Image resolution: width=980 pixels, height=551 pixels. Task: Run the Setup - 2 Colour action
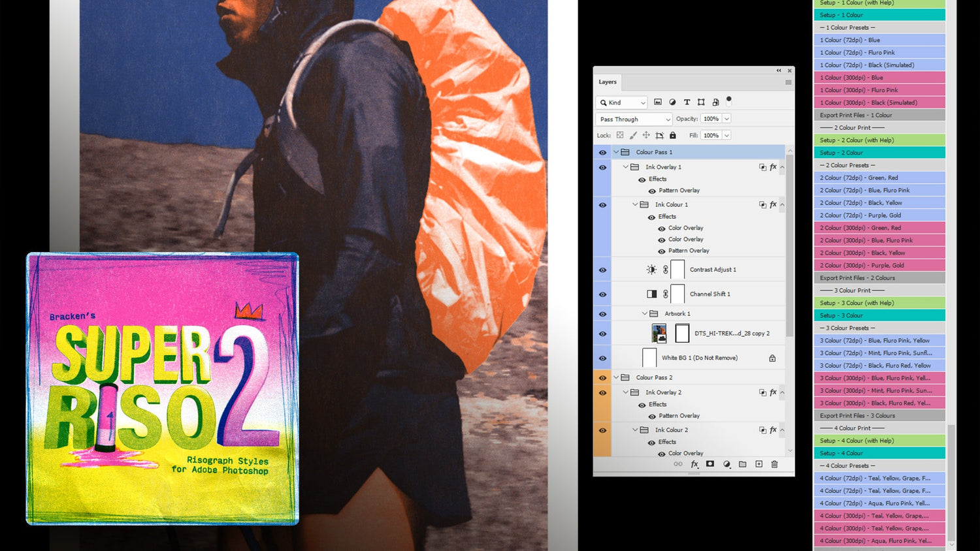(x=879, y=153)
